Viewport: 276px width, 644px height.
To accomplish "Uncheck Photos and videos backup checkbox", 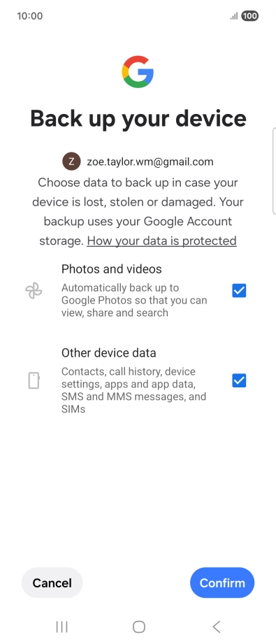I will pos(239,291).
